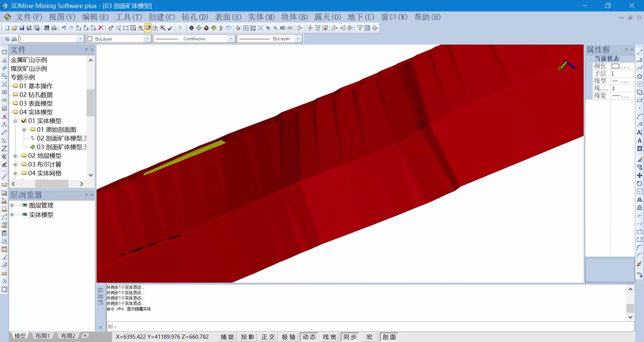Click the Save icon on the toolbar
This screenshot has height=342, width=644.
click(22, 28)
